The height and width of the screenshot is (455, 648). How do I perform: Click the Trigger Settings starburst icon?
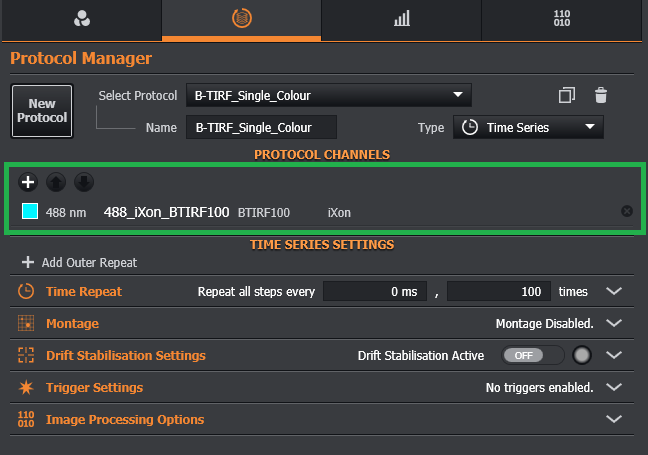tap(26, 387)
